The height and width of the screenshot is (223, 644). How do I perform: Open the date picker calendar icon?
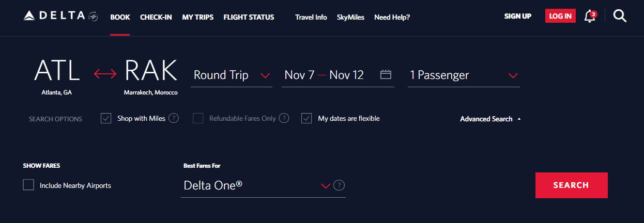[x=386, y=75]
